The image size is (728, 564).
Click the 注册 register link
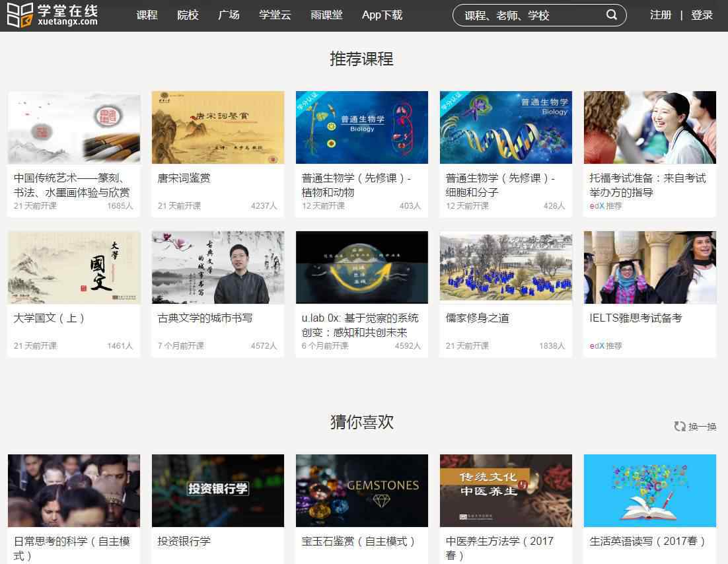click(x=660, y=15)
